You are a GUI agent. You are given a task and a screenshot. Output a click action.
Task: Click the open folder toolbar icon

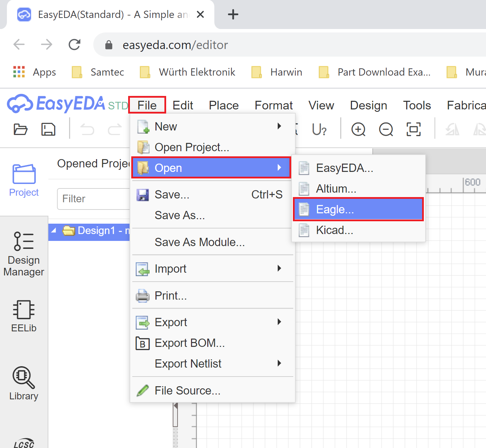point(20,129)
